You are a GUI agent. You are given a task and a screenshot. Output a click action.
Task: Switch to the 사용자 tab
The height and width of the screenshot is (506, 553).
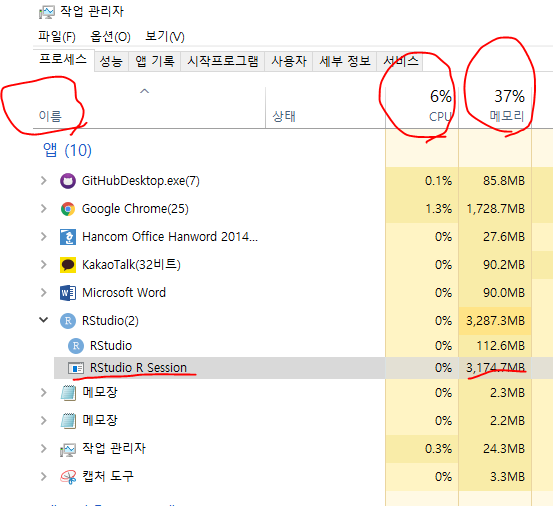(288, 61)
